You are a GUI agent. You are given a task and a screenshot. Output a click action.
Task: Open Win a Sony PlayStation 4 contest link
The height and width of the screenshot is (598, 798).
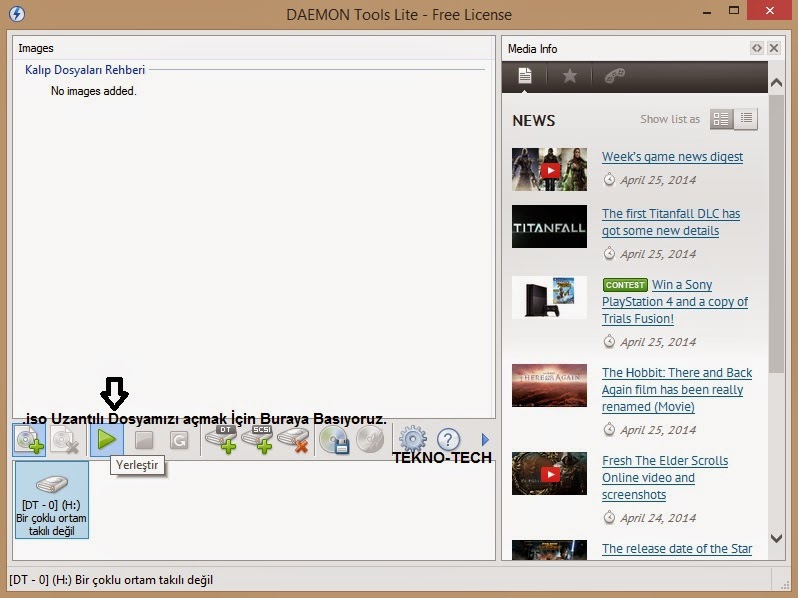[x=675, y=302]
